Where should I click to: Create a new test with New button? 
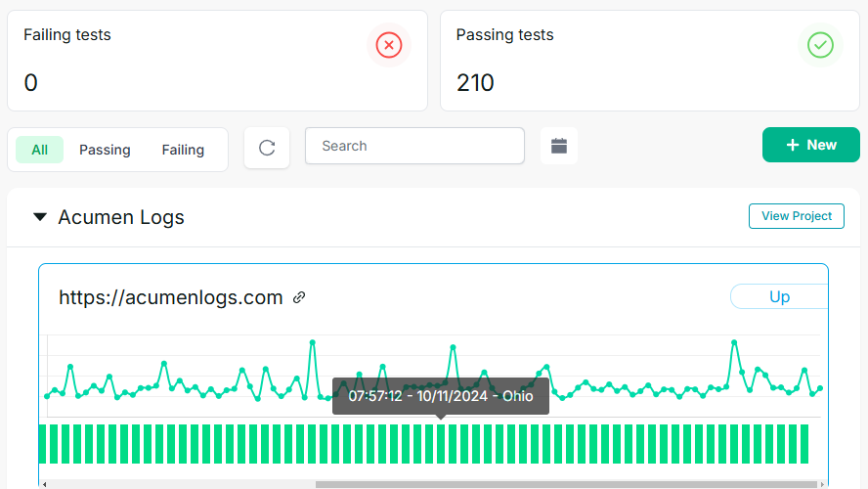click(x=811, y=145)
